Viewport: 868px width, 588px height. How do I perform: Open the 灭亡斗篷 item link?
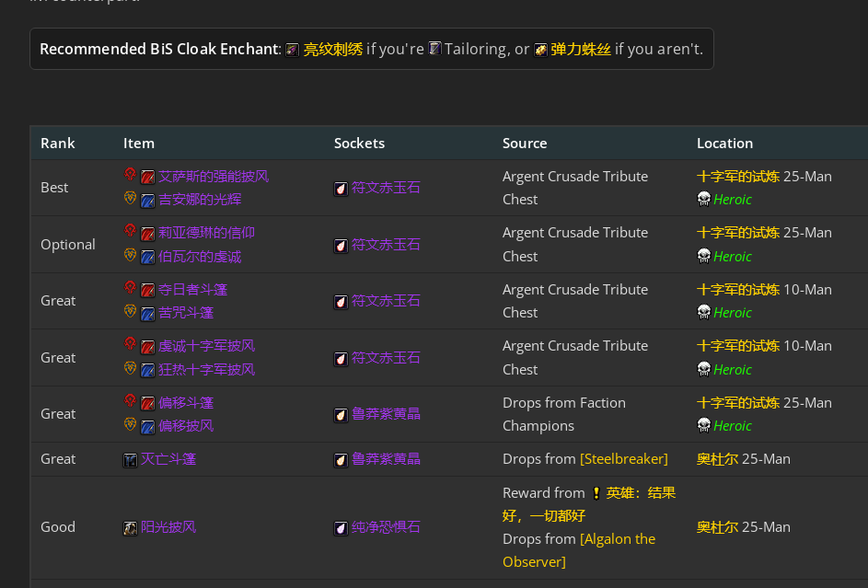168,459
